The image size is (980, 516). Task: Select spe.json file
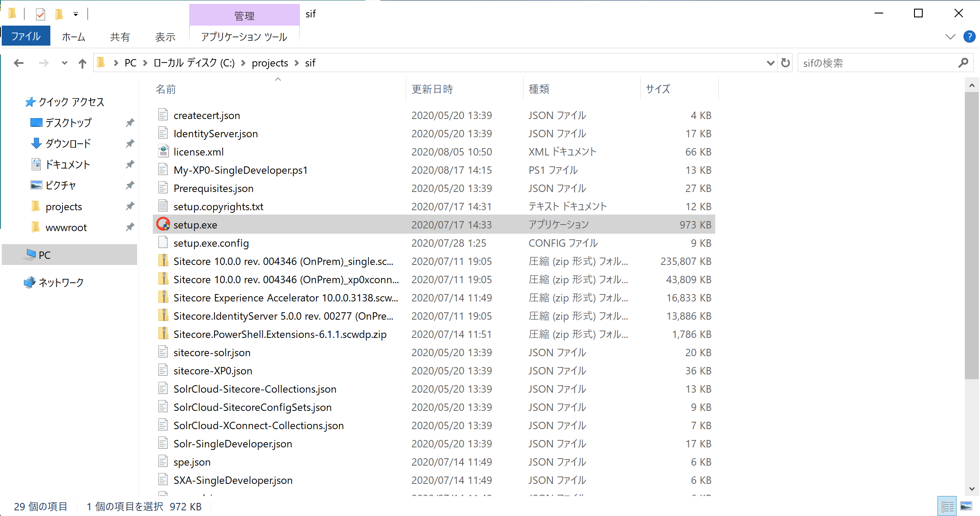click(x=192, y=462)
